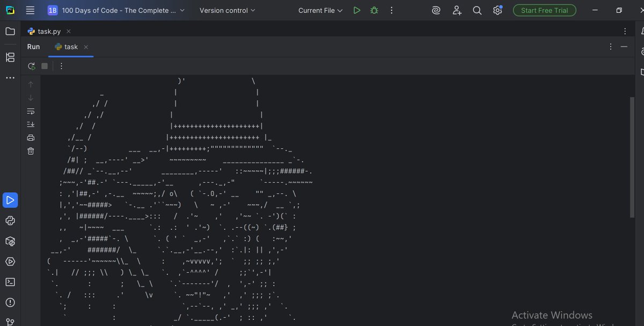Open Search Everywhere magnifier

point(477,10)
